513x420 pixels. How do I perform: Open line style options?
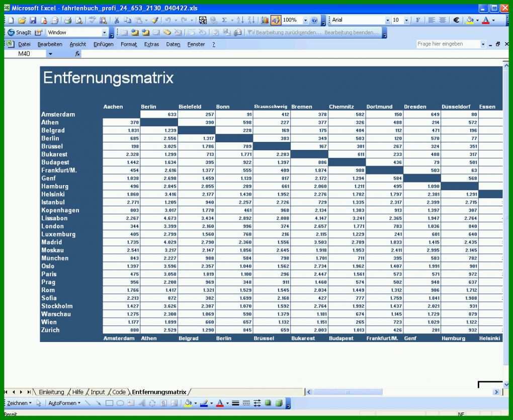235,403
